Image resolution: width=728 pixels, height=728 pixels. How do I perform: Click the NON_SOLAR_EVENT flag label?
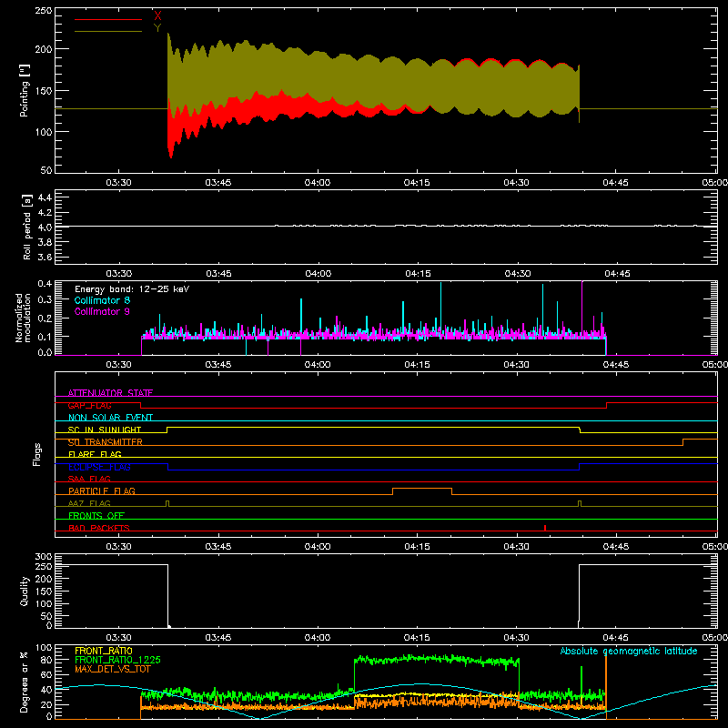110,418
